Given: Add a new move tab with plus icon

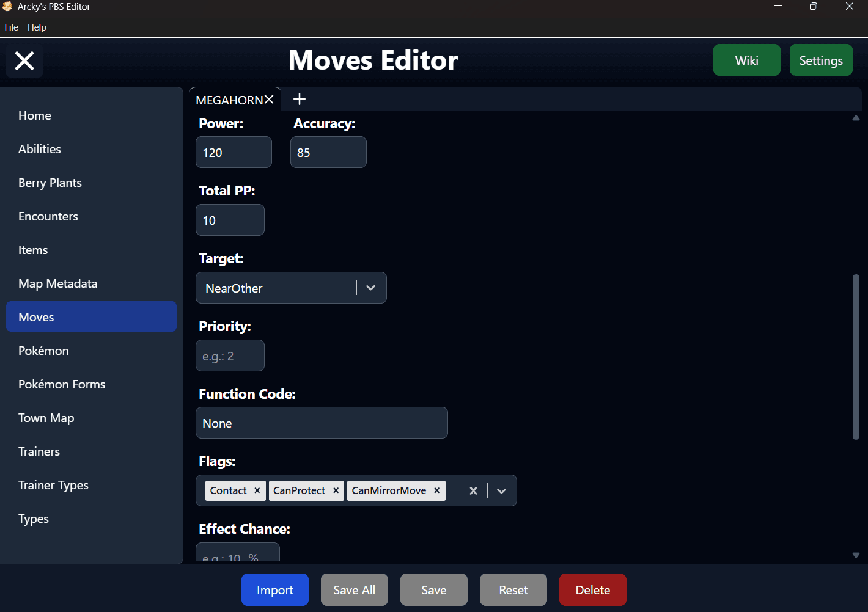Looking at the screenshot, I should click(x=300, y=99).
